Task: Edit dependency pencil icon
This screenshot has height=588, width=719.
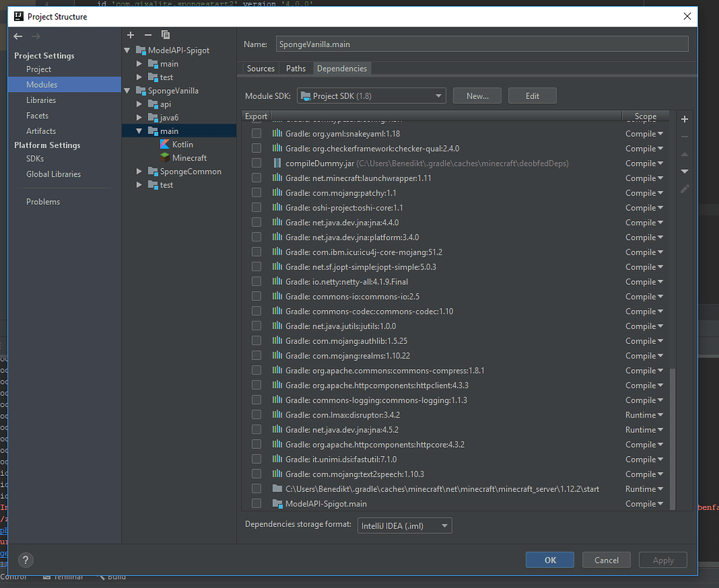Action: (685, 189)
